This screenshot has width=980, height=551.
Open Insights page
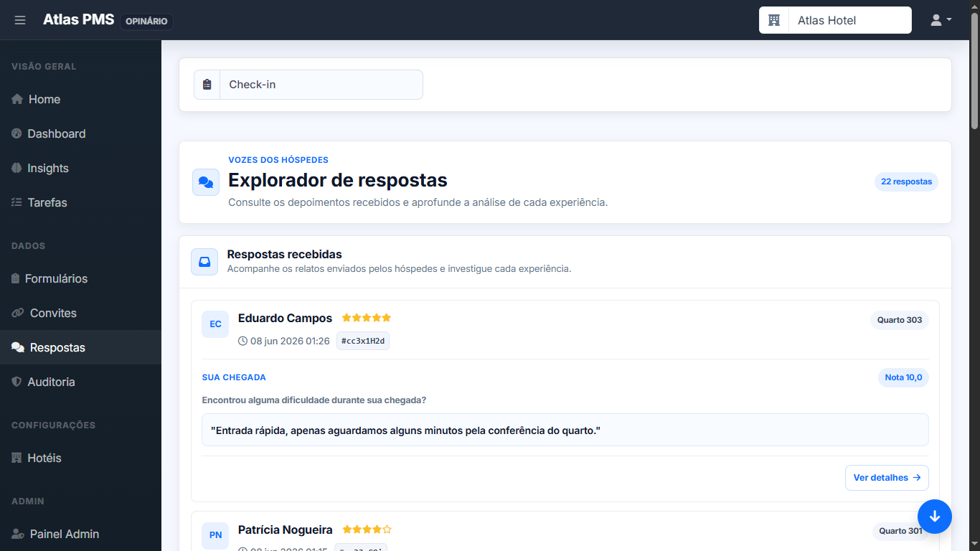(80, 168)
